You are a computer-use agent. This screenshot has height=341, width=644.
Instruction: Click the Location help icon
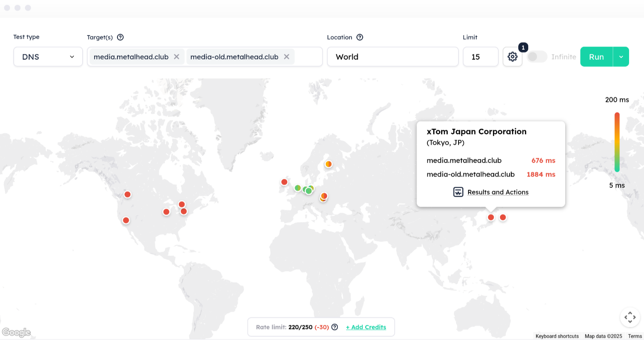pos(359,37)
